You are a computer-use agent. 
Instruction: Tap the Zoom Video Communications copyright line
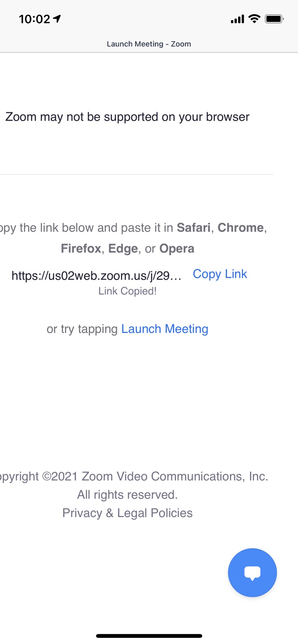click(134, 476)
